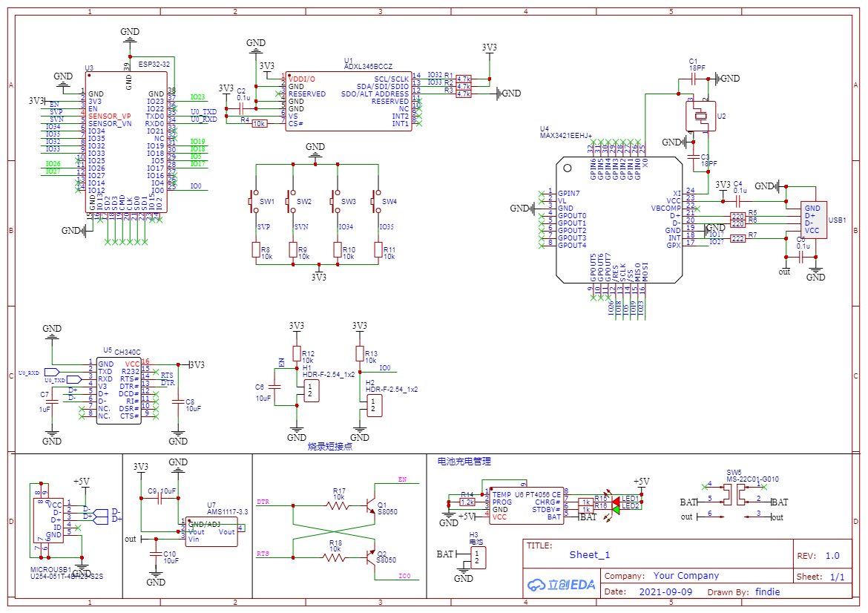The height and width of the screenshot is (613, 868).
Task: Select the MICROUSB1 connector symbol
Action: 48,520
